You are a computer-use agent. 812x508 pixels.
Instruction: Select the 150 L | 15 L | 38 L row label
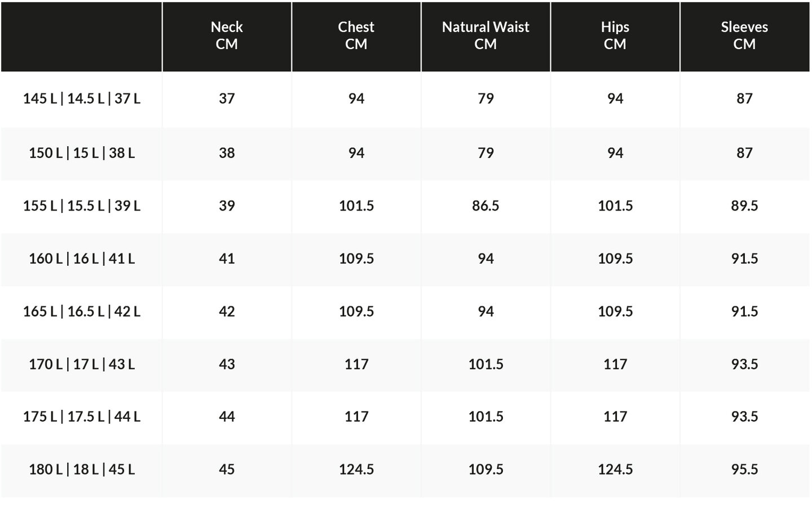[82, 153]
